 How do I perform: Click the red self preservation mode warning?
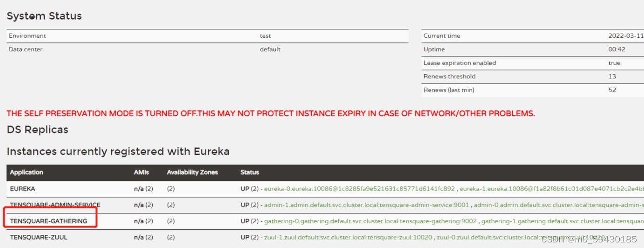click(x=271, y=113)
